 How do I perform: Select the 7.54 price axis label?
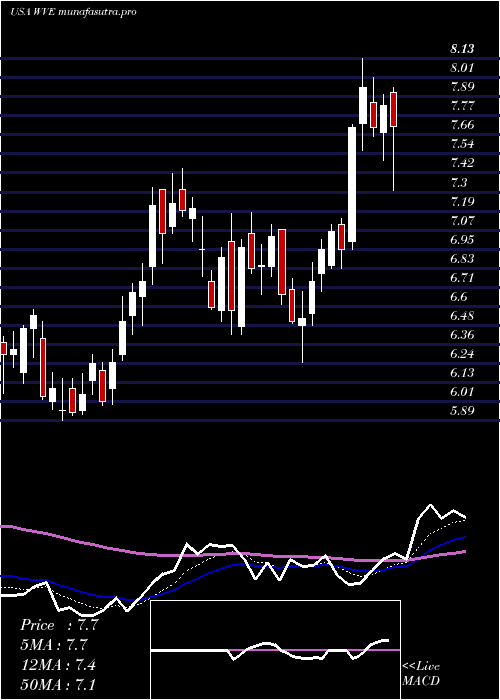tap(462, 144)
